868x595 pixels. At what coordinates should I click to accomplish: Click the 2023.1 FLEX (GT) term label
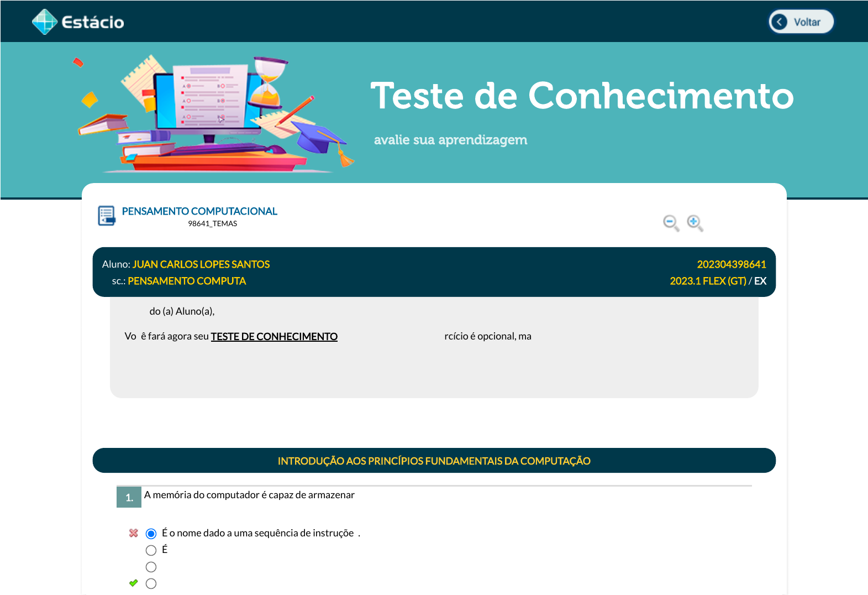coord(708,281)
